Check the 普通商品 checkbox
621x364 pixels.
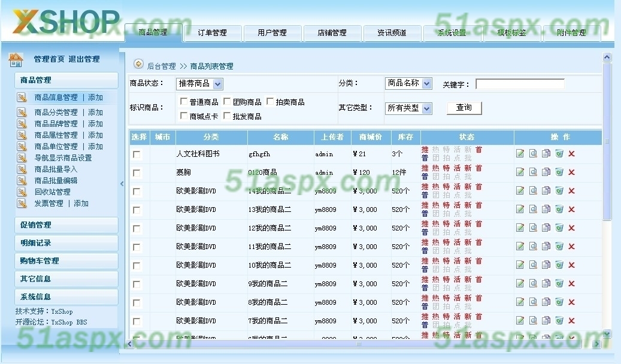pyautogui.click(x=183, y=101)
